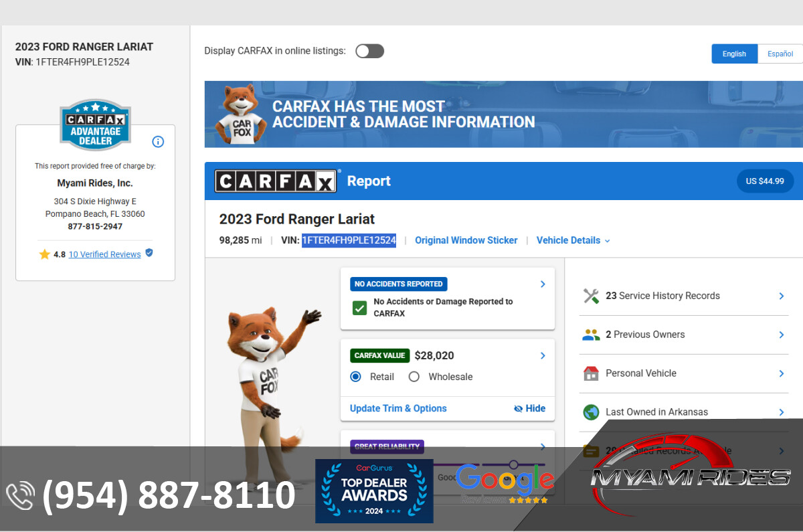Viewport: 803px width, 532px height.
Task: Expand 2 Previous Owners chevron
Action: [781, 335]
